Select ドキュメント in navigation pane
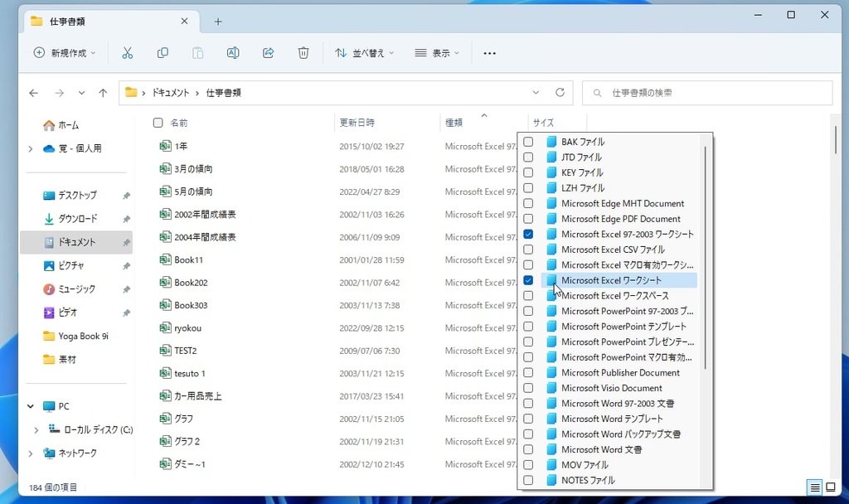This screenshot has height=504, width=849. click(x=75, y=242)
